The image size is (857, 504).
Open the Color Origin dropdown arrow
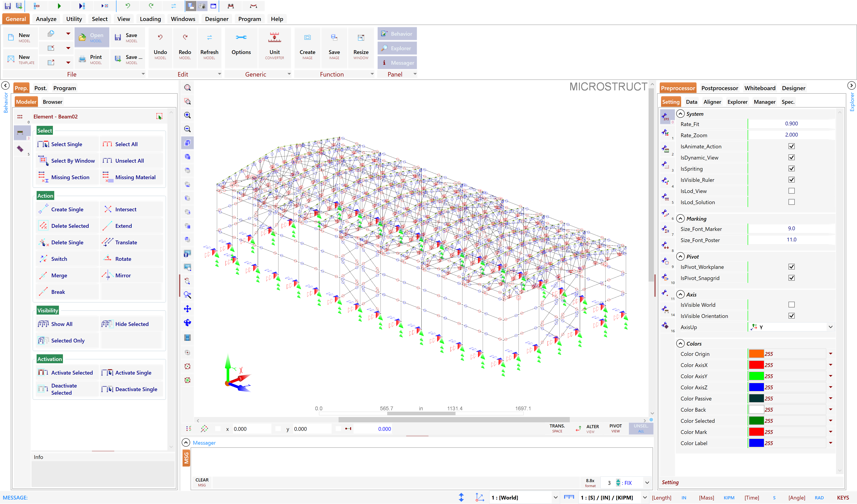tap(830, 354)
